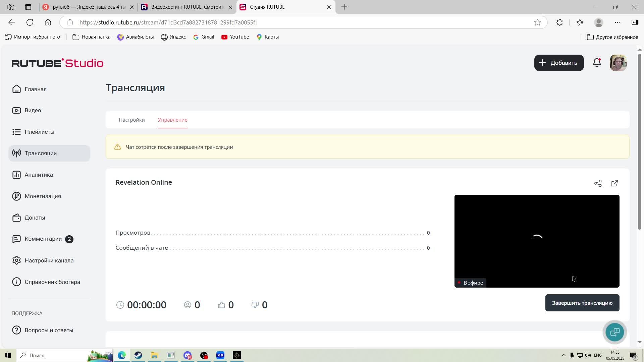The height and width of the screenshot is (362, 644).
Task: Open Справочник блогера in the sidebar
Action: click(x=49, y=282)
